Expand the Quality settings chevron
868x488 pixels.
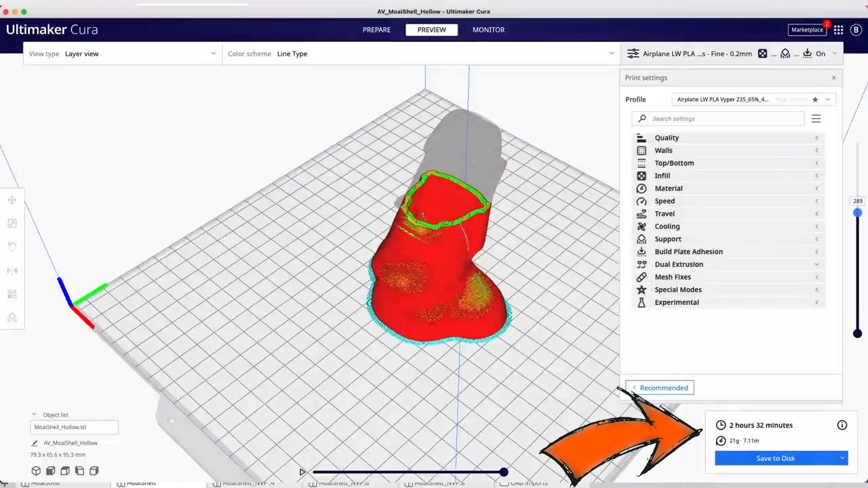click(x=816, y=138)
